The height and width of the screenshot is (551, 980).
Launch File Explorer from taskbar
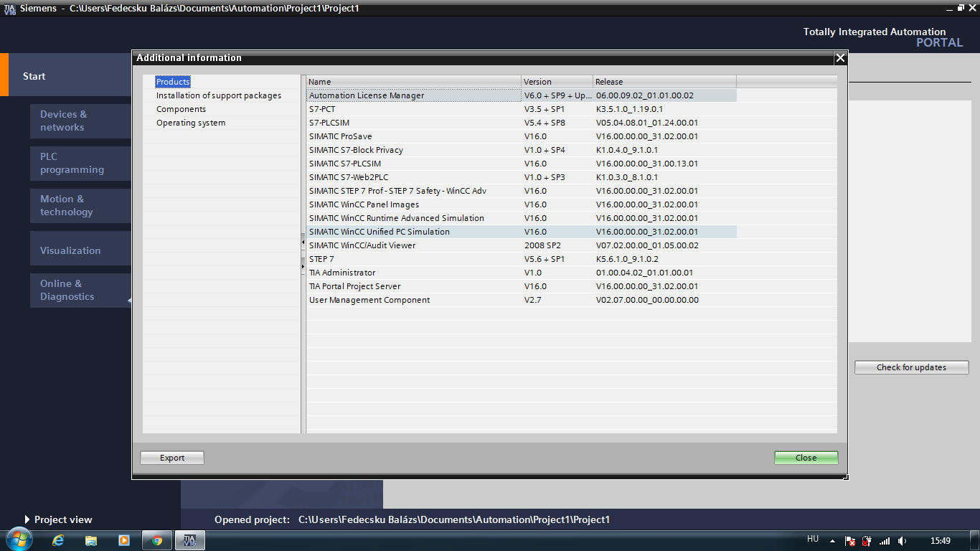(x=91, y=540)
